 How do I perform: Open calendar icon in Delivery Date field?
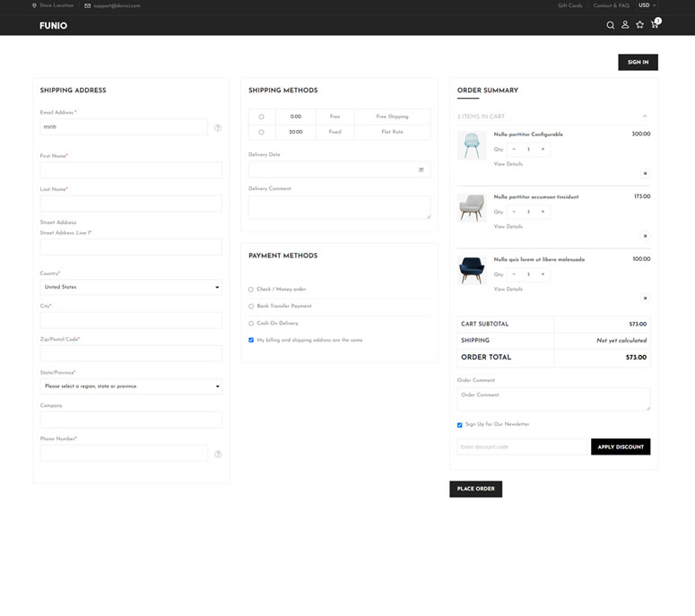[x=421, y=169]
